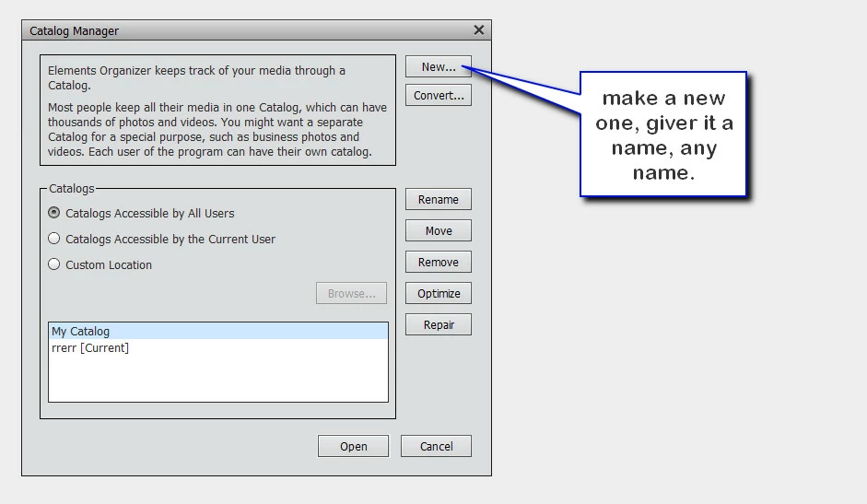
Task: Select My Catalog in the list
Action: (218, 332)
